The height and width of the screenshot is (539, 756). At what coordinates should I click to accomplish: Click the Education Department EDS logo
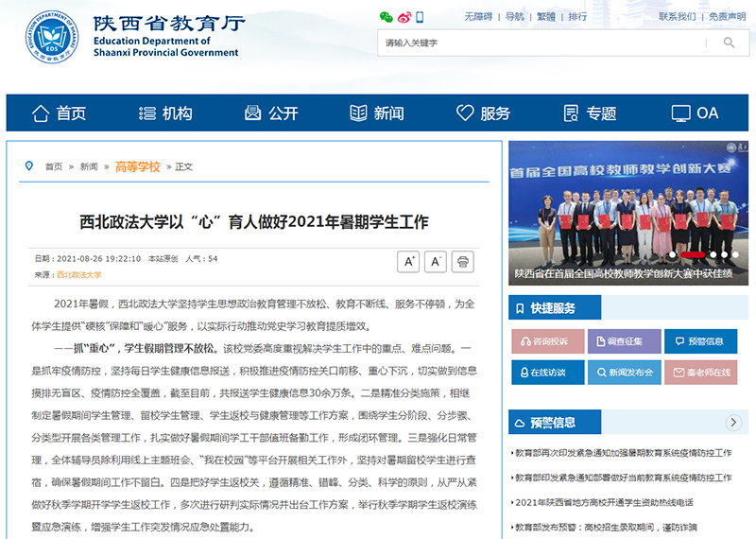coord(52,38)
